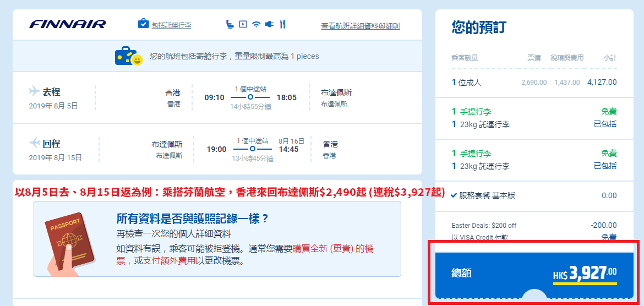The width and height of the screenshot is (644, 306).
Task: Click the return departure time 19:00
Action: click(x=216, y=149)
